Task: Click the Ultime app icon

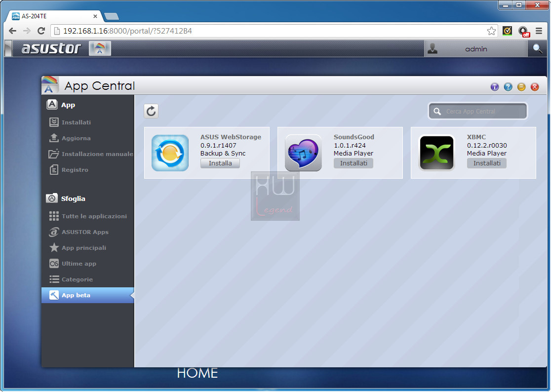Action: click(54, 264)
